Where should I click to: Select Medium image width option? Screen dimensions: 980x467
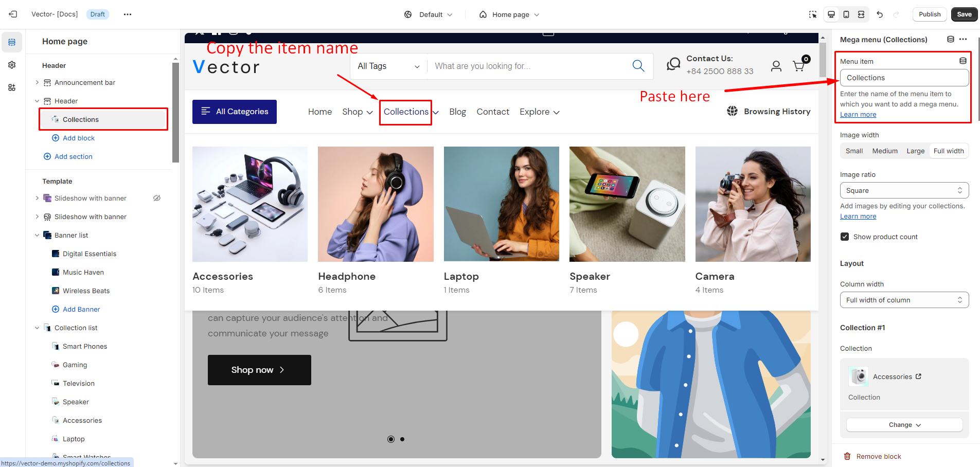point(885,151)
